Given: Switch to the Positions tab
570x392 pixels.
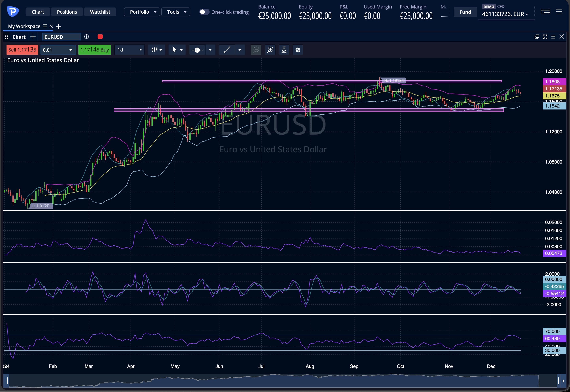Looking at the screenshot, I should (x=67, y=12).
